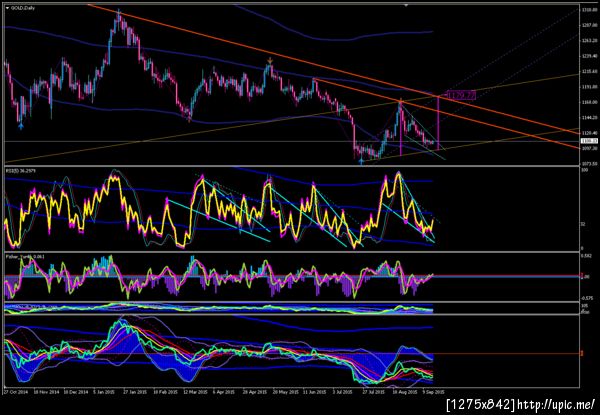Select the blue up-arrow marker at July 2015 low
This screenshot has width=600, height=415.
click(362, 162)
